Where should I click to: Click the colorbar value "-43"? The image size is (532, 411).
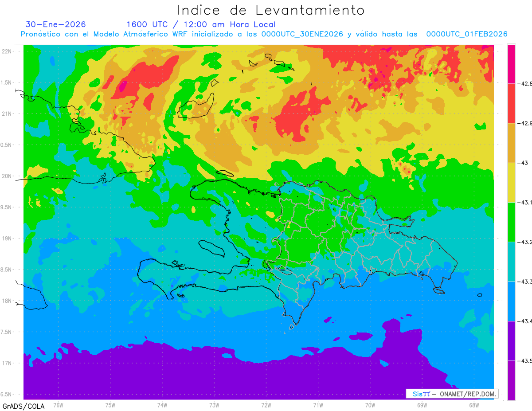pos(523,163)
